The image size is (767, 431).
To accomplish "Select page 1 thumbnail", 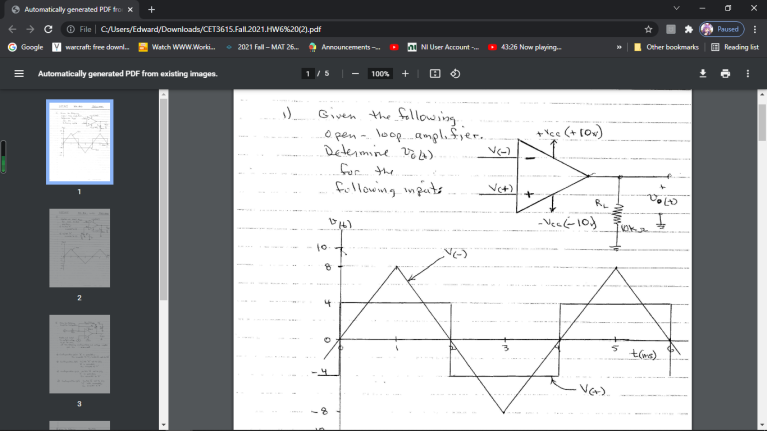I will tap(79, 142).
